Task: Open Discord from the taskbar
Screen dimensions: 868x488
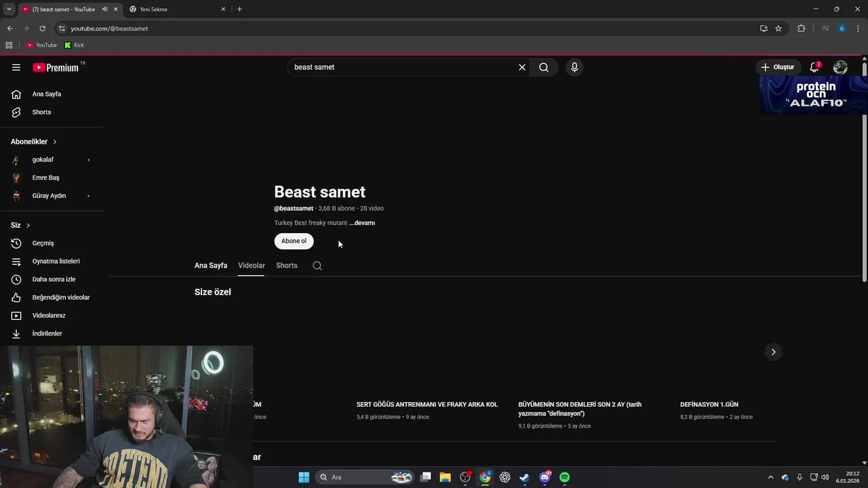Action: tap(545, 477)
